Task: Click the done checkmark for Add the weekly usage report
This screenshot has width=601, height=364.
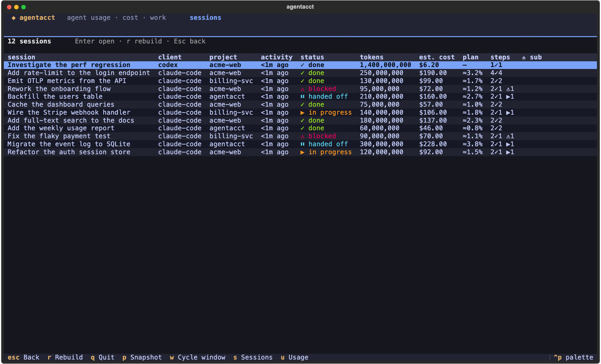Action: (x=302, y=128)
